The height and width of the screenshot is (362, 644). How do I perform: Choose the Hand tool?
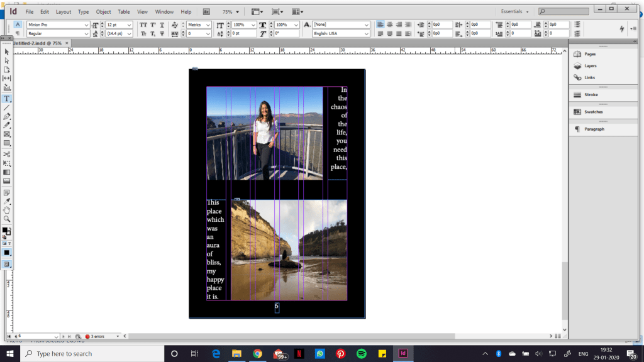coord(7,210)
